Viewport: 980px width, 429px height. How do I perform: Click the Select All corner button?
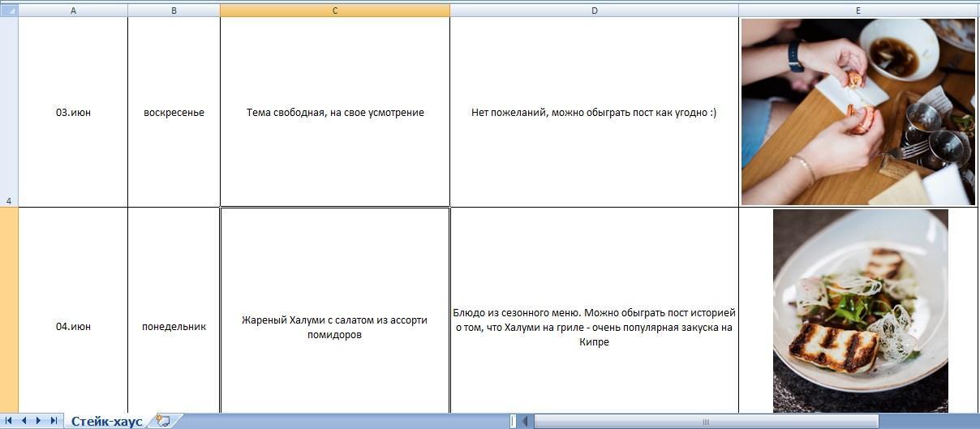pyautogui.click(x=9, y=11)
